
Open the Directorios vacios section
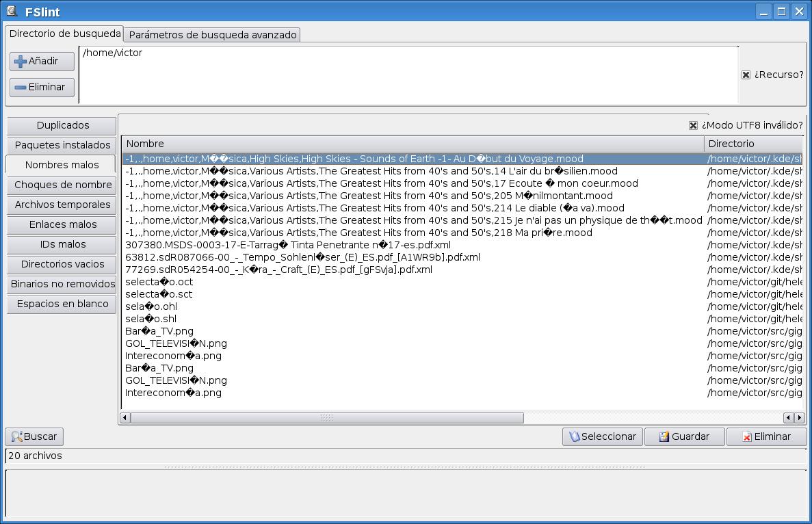(x=63, y=264)
